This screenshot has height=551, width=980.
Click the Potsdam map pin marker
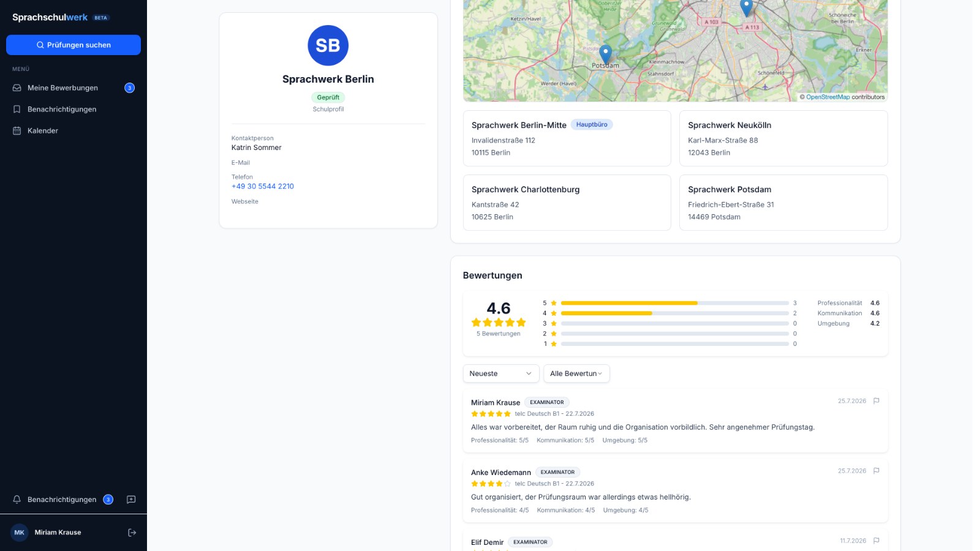coord(605,54)
